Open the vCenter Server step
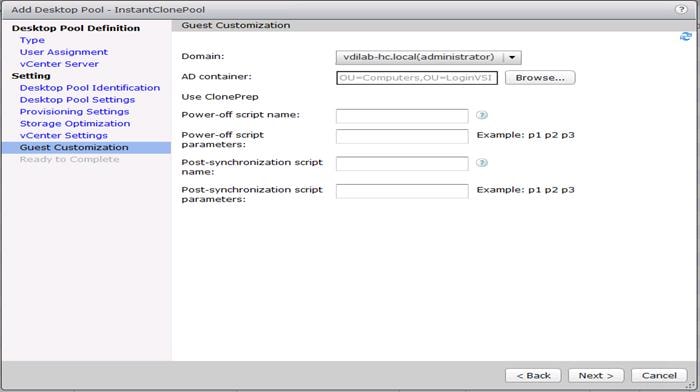The image size is (700, 392). click(59, 64)
